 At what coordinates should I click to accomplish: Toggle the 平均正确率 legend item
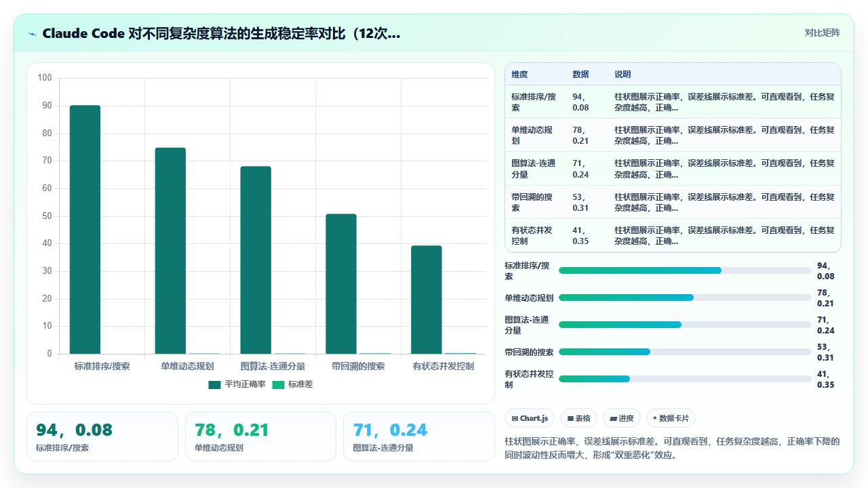pos(237,384)
